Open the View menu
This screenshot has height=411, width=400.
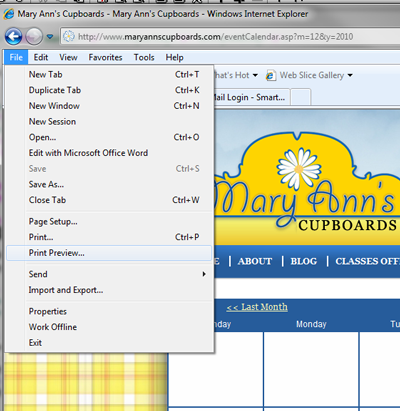(68, 57)
